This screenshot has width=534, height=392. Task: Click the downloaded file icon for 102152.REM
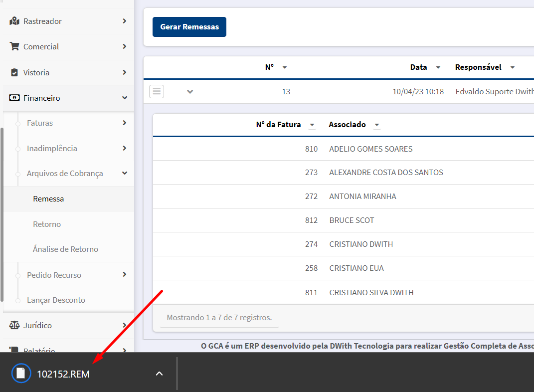[x=21, y=373]
